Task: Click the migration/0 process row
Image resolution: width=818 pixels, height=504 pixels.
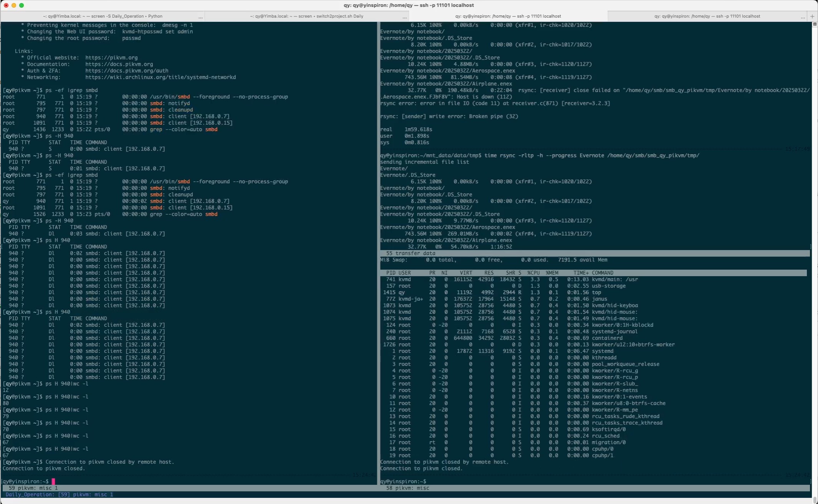Action: click(507, 442)
